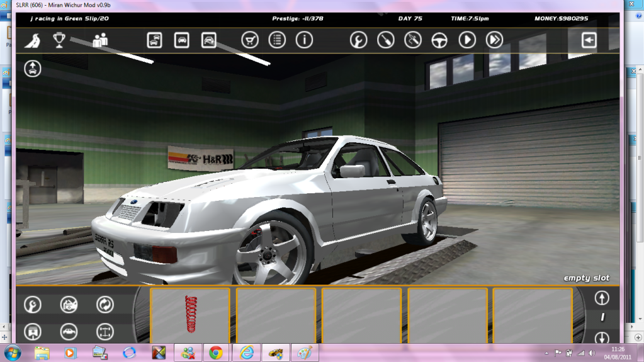Select the fourth empty parts slot
The image size is (644, 362).
coord(448,315)
